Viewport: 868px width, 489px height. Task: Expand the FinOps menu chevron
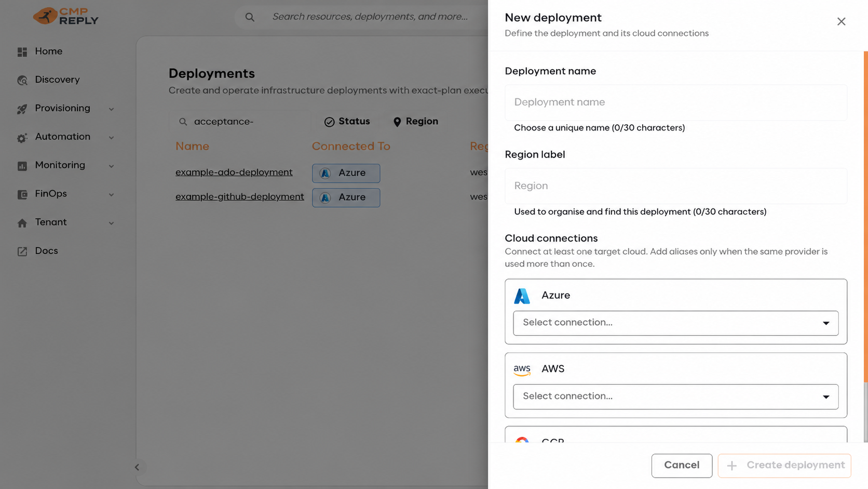(111, 195)
